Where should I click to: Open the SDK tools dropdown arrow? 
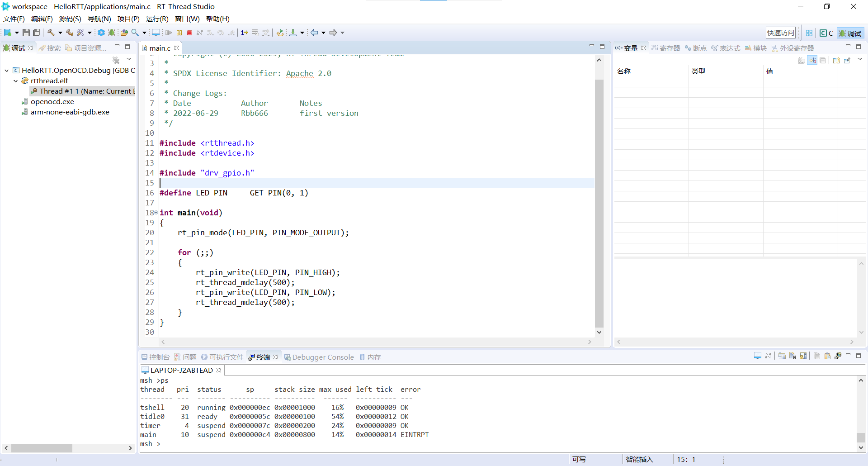(90, 33)
